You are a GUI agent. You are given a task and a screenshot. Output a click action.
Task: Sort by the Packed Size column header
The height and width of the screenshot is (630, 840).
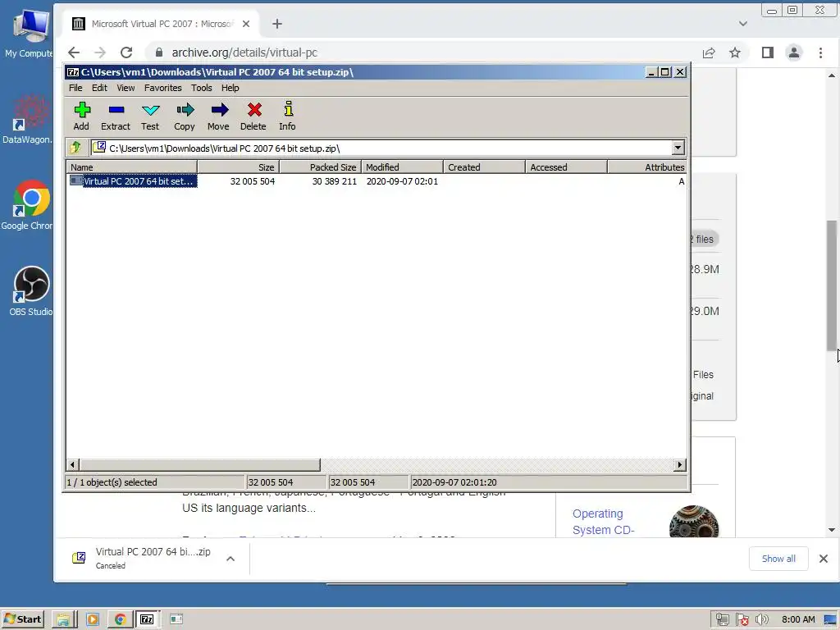[x=321, y=167]
